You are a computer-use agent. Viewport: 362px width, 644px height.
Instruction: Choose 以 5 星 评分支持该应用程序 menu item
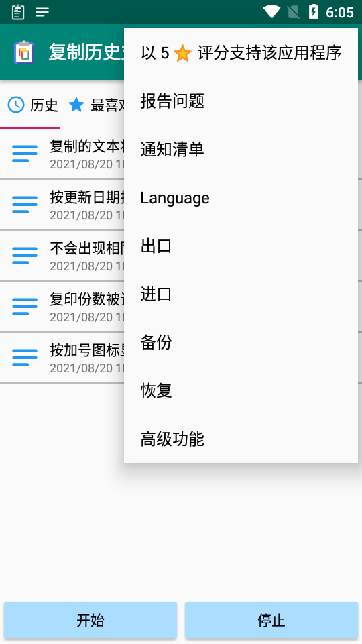241,53
